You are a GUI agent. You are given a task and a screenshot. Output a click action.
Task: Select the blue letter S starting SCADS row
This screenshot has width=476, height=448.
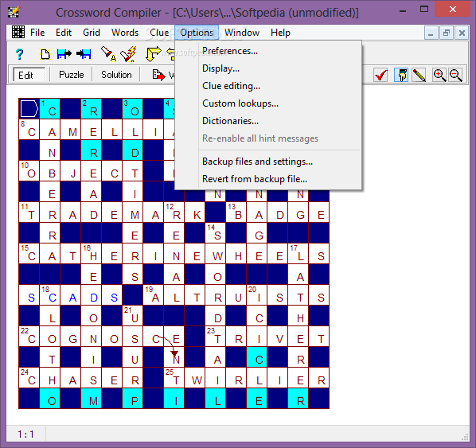29,294
